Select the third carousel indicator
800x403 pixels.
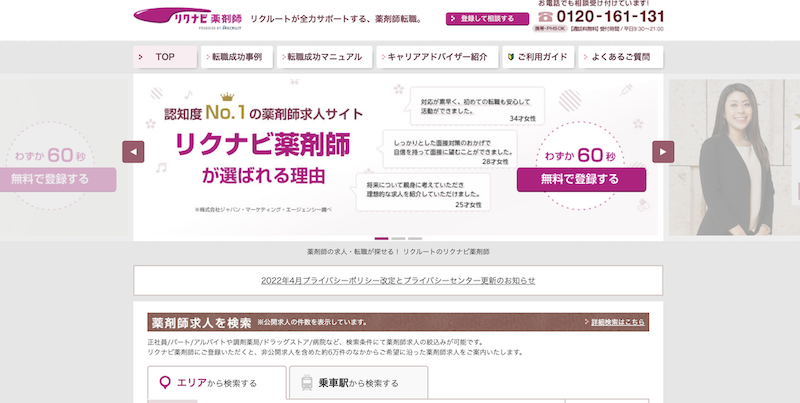[x=415, y=238]
